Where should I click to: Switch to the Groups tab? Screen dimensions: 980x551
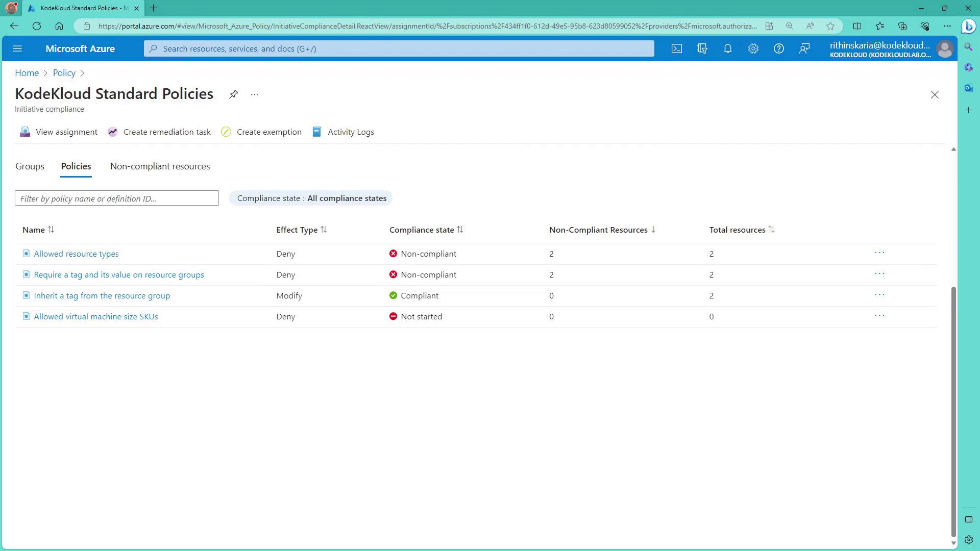point(30,166)
